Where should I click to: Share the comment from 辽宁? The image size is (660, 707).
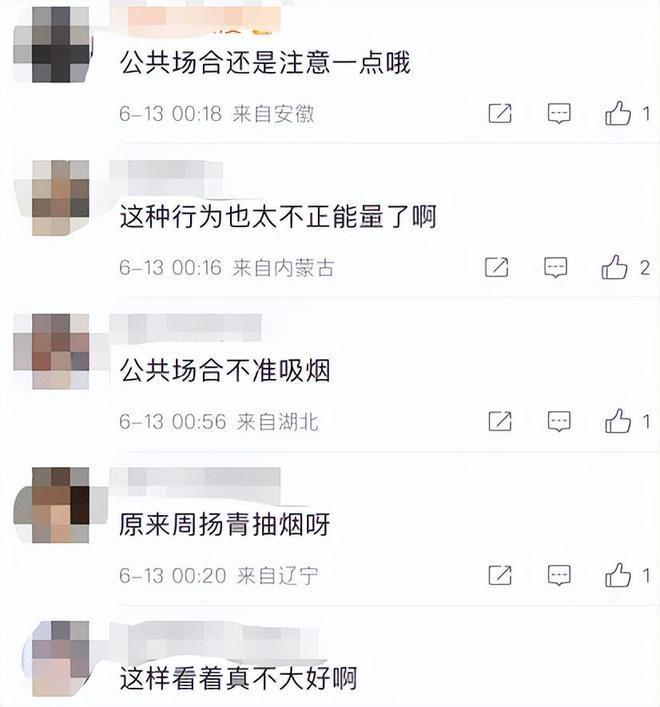500,575
